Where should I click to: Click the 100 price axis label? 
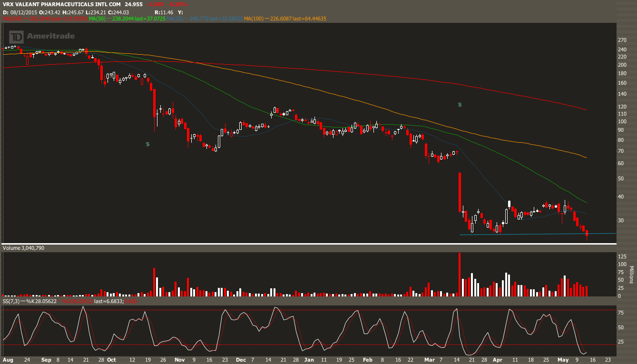click(x=622, y=122)
